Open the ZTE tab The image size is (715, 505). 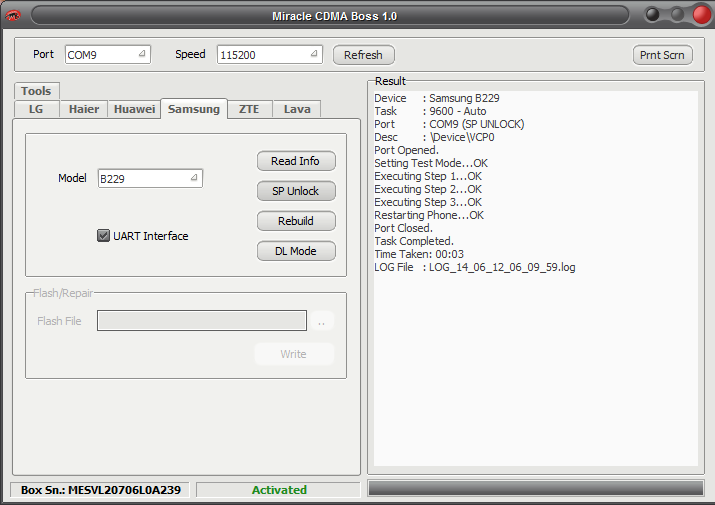[x=249, y=109]
